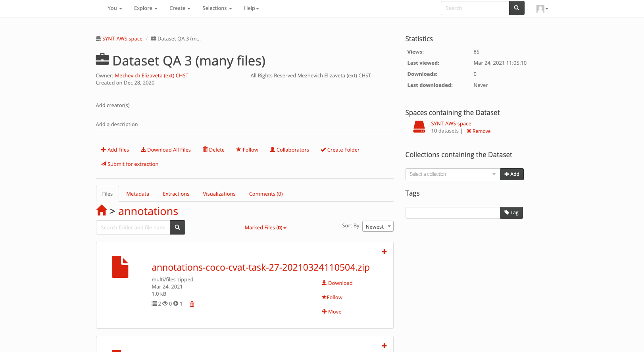Add Files to the dataset

tap(115, 150)
